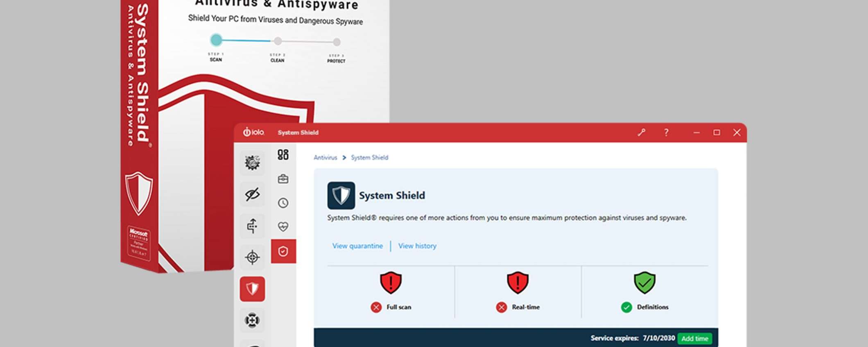This screenshot has width=868, height=347.
Task: Click the red X beside Full scan
Action: [376, 307]
